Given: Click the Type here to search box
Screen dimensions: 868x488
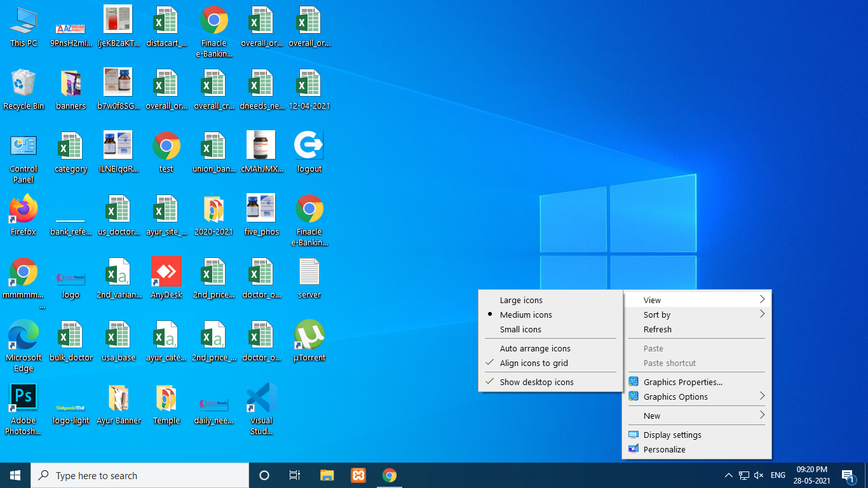Looking at the screenshot, I should (140, 475).
